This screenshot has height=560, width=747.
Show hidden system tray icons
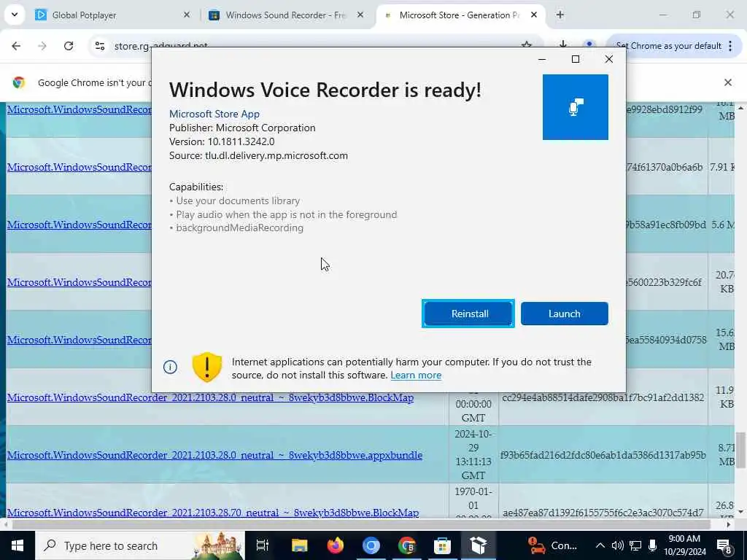pos(600,545)
